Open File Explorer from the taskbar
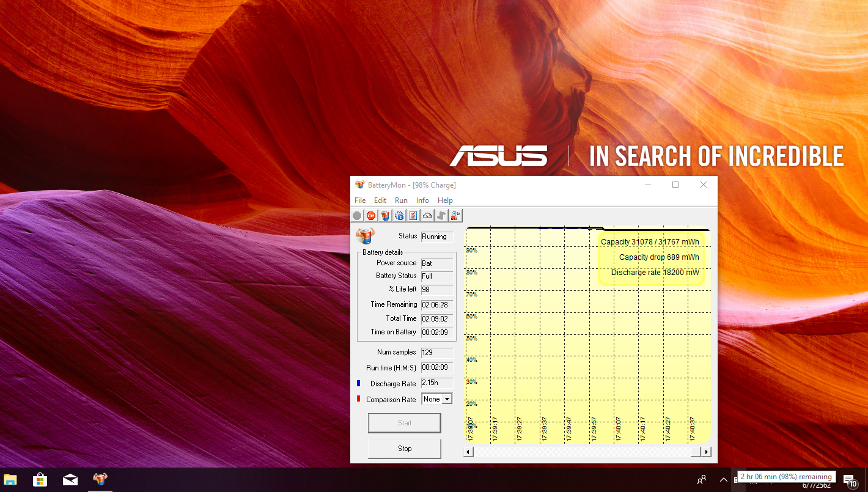 [x=10, y=480]
